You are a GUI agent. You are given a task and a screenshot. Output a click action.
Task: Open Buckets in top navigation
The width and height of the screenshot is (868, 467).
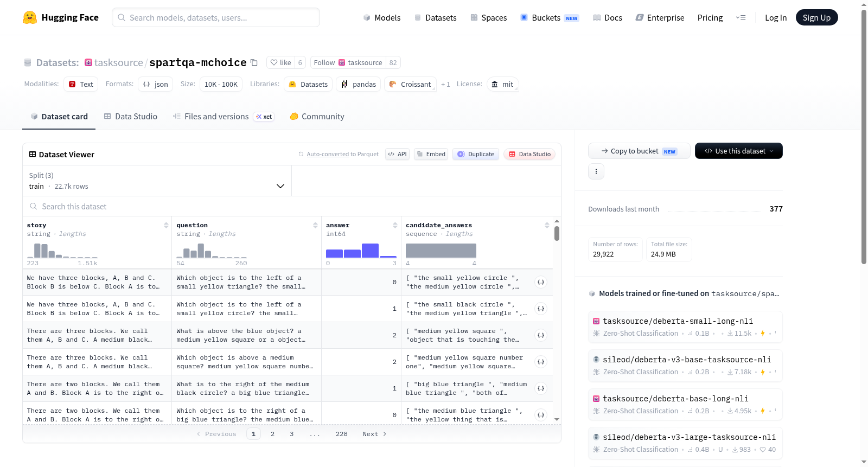pyautogui.click(x=550, y=17)
